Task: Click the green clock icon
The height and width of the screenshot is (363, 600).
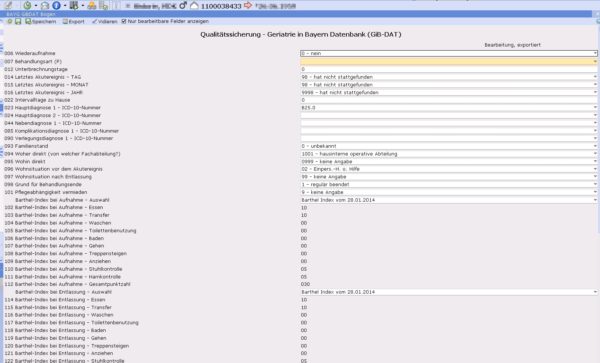Action: 27,5
